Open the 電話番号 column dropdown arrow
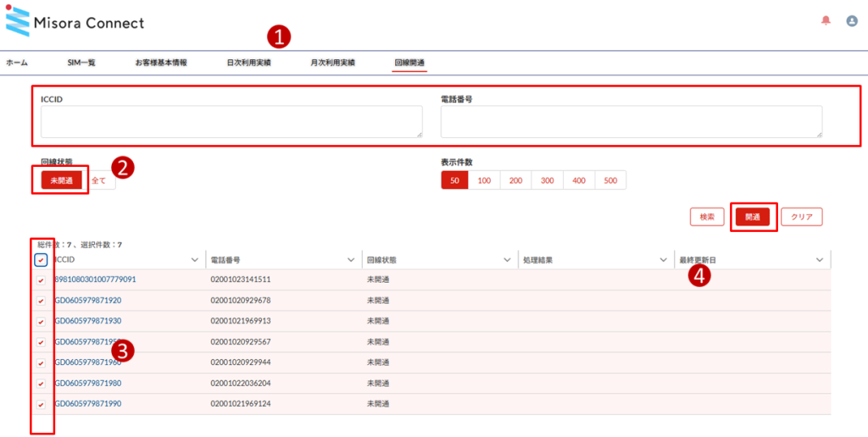The height and width of the screenshot is (437, 868). 351,260
